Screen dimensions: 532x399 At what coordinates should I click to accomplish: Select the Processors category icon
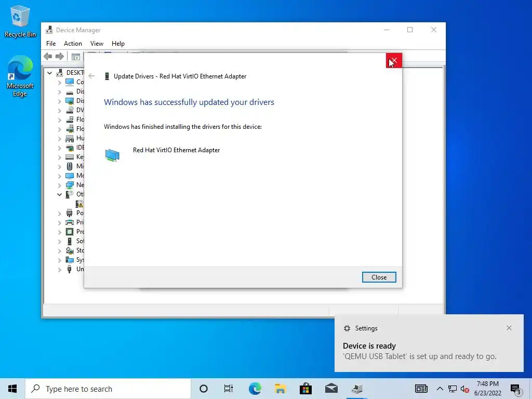click(x=70, y=232)
